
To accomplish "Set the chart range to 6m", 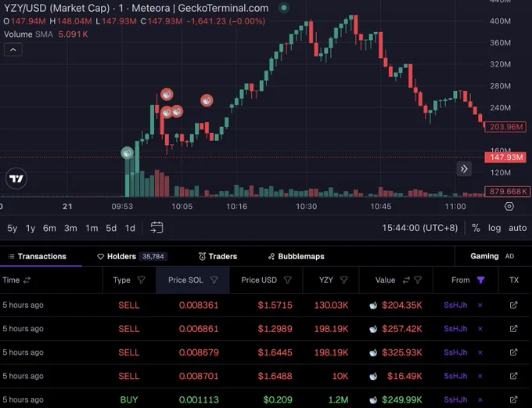I will 49,228.
